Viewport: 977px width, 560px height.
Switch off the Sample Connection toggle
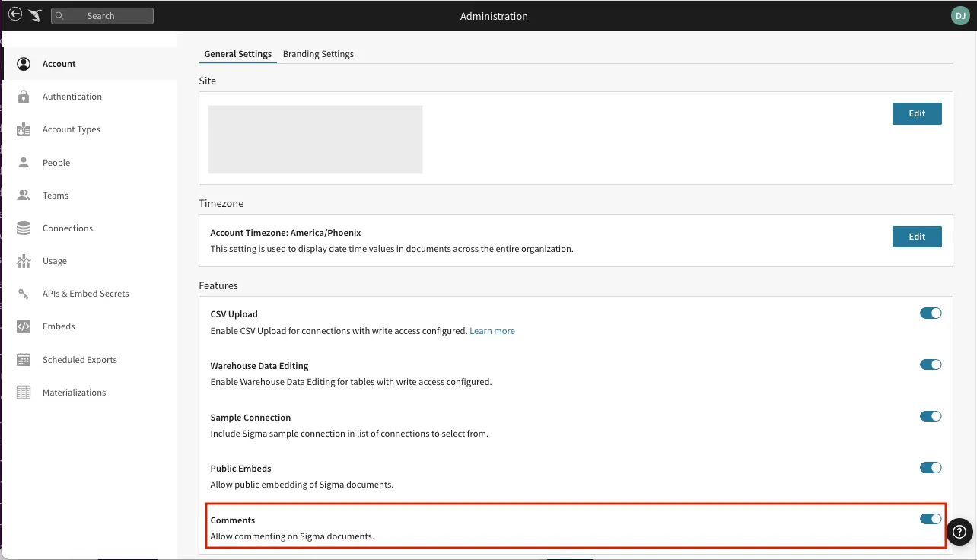tap(931, 417)
